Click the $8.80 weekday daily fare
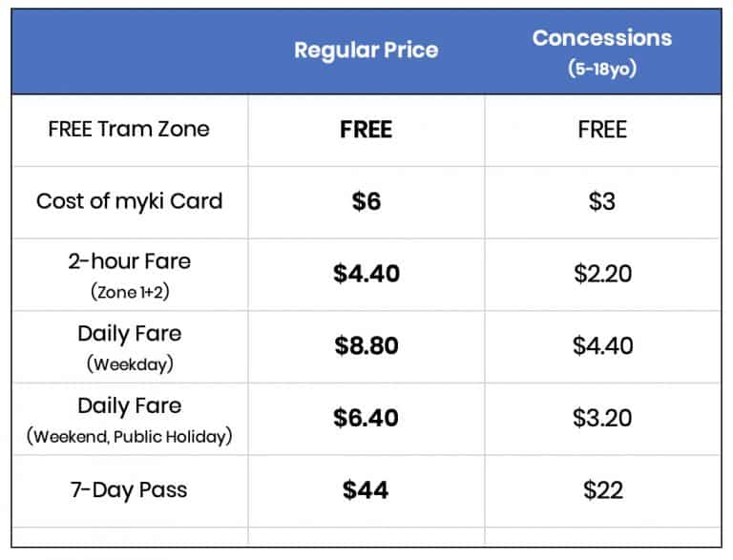This screenshot has width=733, height=560. point(366,345)
